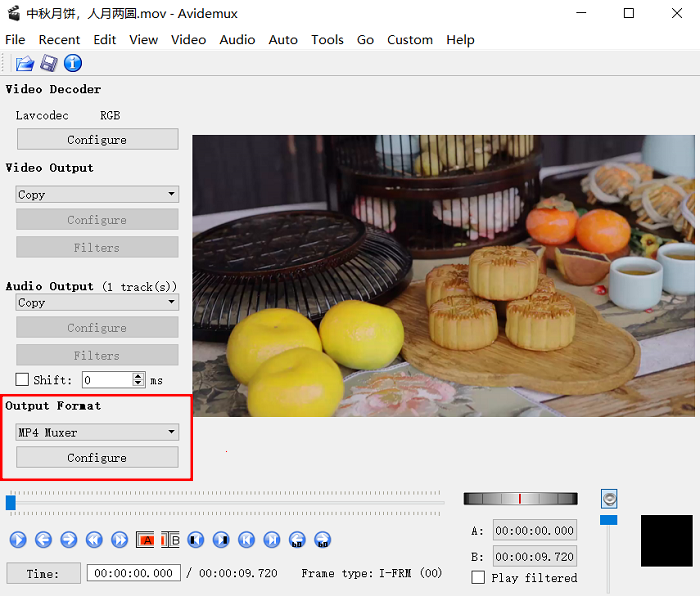Viewport: 700px width, 596px height.
Task: Click Filters under Audio Output
Action: [x=97, y=355]
